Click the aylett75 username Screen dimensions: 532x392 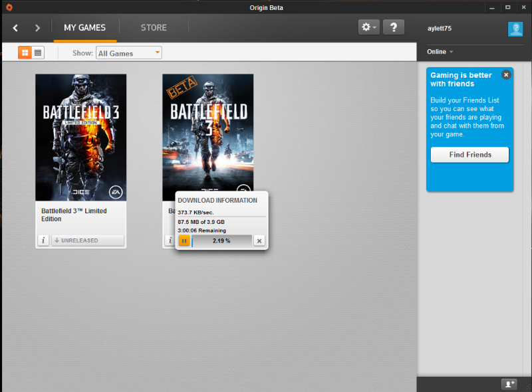click(440, 29)
